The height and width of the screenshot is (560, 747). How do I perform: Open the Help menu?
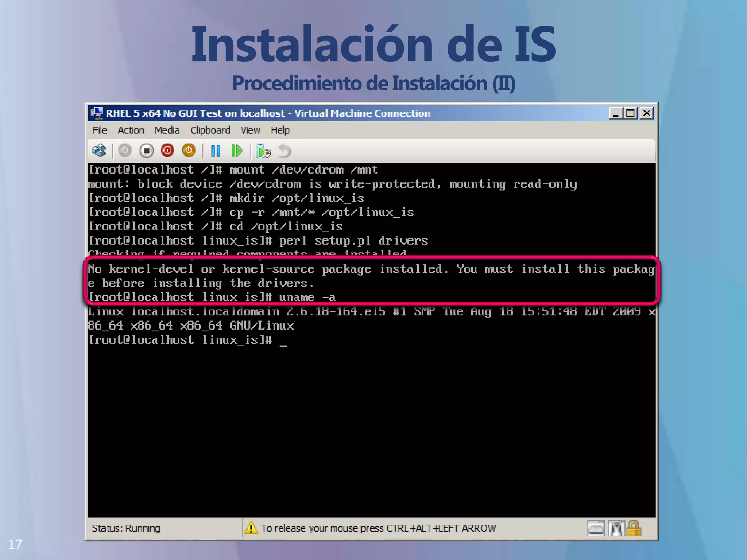[280, 130]
